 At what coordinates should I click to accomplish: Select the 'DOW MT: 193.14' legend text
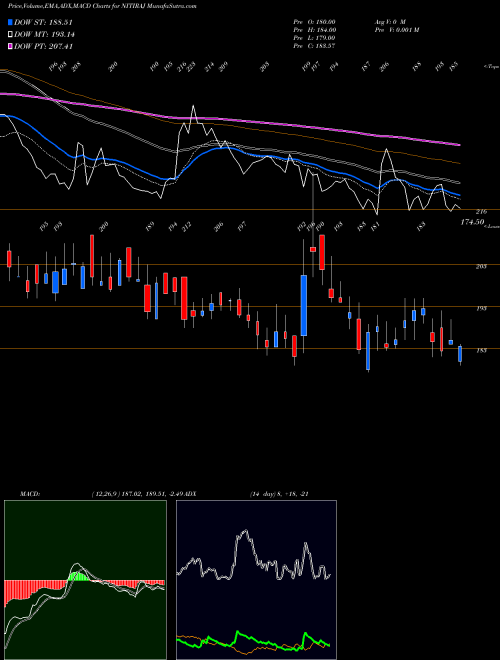click(x=44, y=35)
